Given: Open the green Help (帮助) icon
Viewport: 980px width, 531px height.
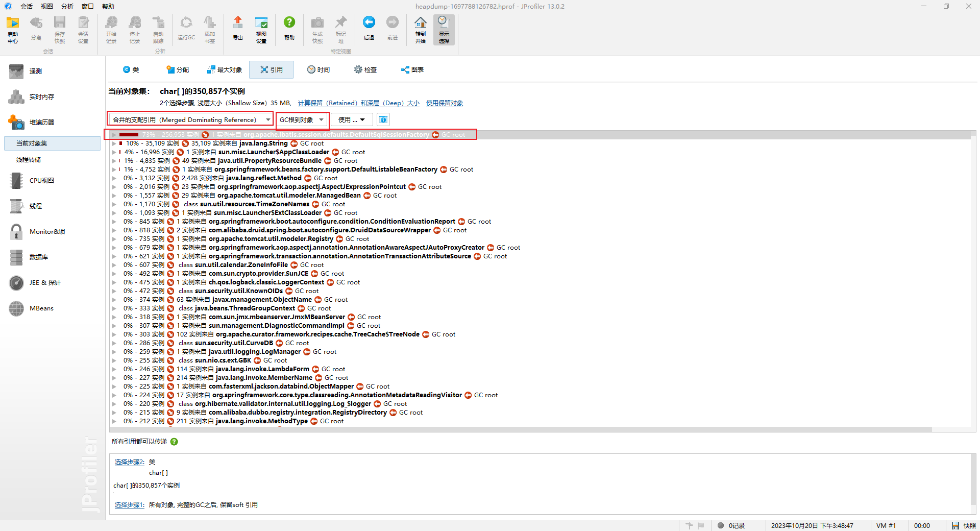Looking at the screenshot, I should (x=289, y=29).
